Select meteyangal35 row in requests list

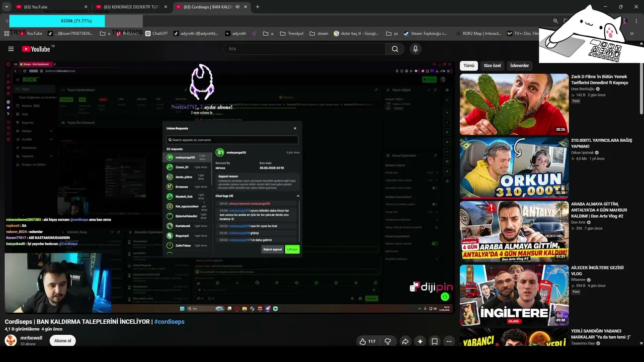click(188, 157)
